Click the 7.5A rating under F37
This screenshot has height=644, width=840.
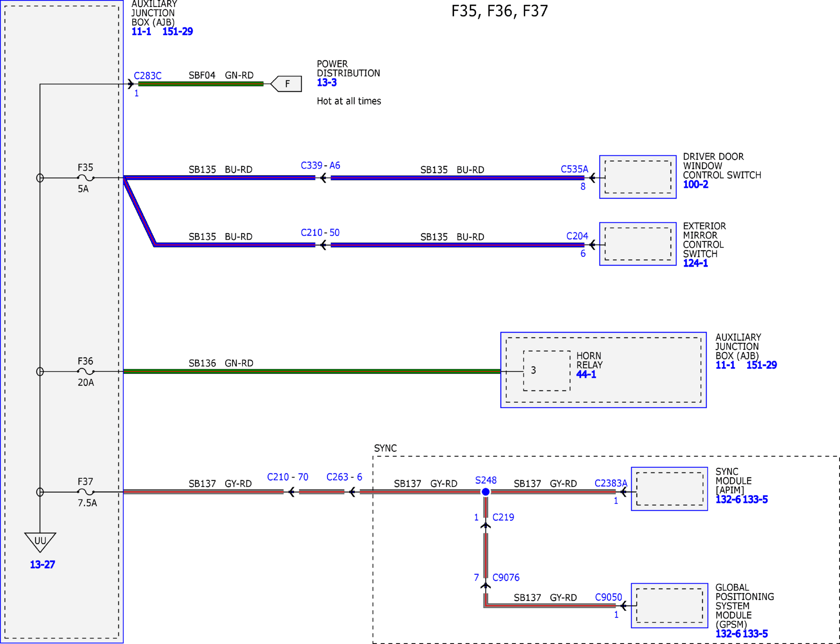87,503
